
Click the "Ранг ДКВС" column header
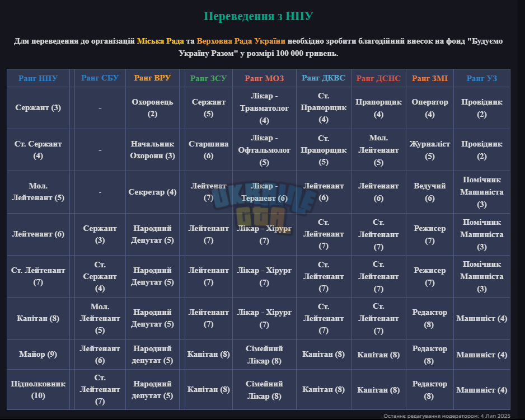tap(324, 78)
